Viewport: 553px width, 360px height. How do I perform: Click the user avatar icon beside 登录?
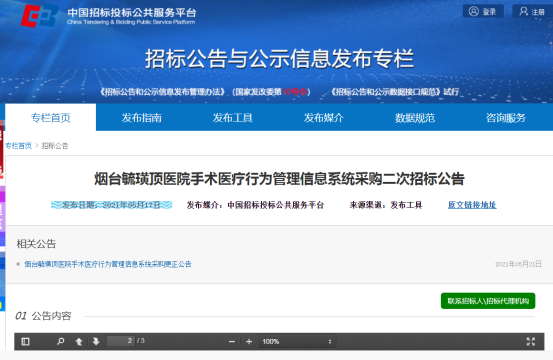(x=474, y=11)
